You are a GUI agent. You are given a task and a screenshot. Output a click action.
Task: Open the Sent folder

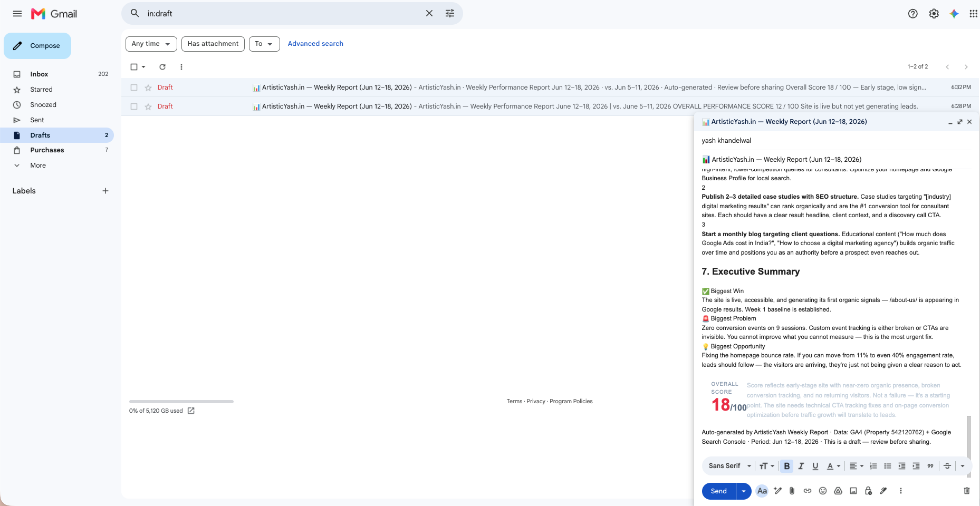tap(37, 120)
